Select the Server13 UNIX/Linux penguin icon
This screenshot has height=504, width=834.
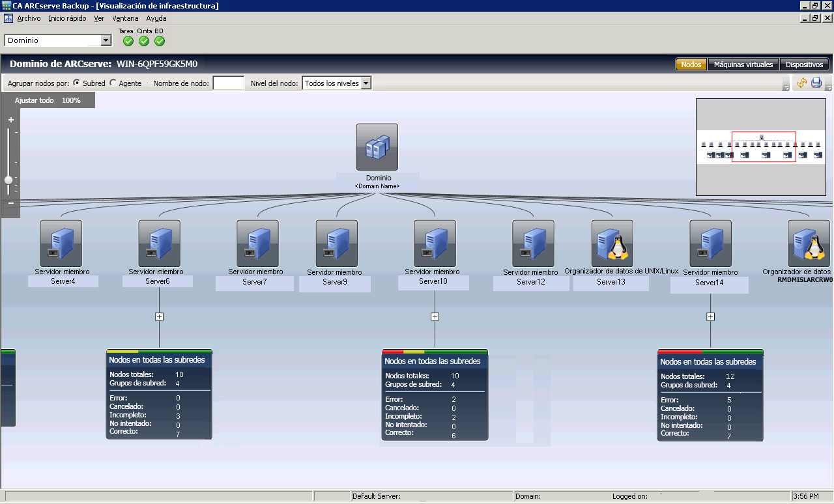point(612,243)
